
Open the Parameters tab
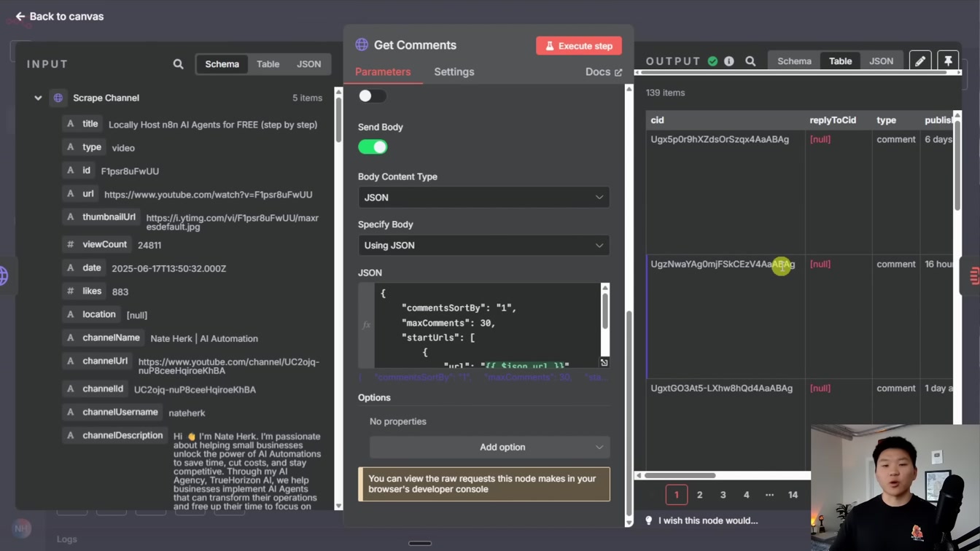[383, 72]
